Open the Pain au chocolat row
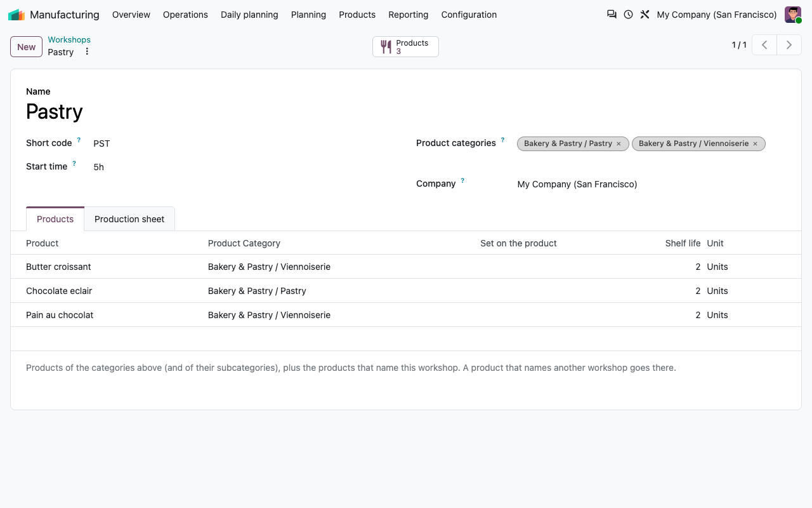The width and height of the screenshot is (812, 508). (406, 315)
